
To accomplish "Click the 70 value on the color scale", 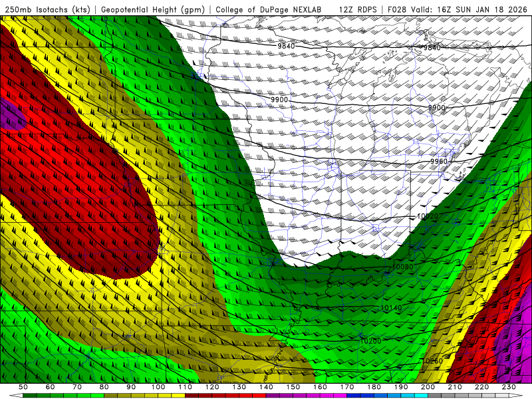I will click(x=77, y=387).
